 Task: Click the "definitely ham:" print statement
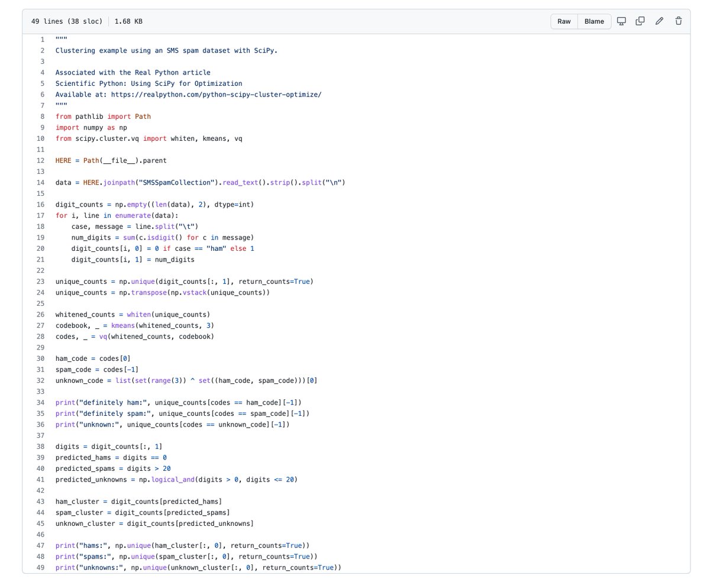[179, 402]
